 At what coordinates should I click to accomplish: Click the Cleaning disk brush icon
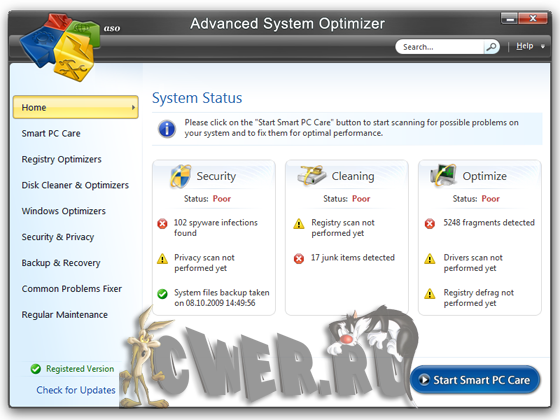(x=312, y=175)
